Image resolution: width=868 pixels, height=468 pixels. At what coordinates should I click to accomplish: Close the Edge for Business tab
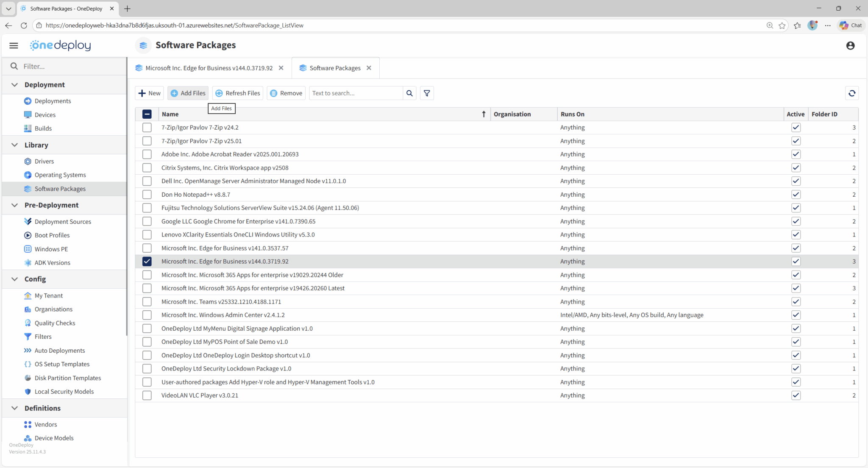tap(281, 68)
